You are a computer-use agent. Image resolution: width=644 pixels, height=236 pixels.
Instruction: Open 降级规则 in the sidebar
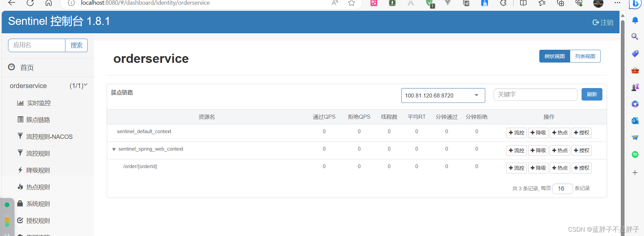click(34, 170)
